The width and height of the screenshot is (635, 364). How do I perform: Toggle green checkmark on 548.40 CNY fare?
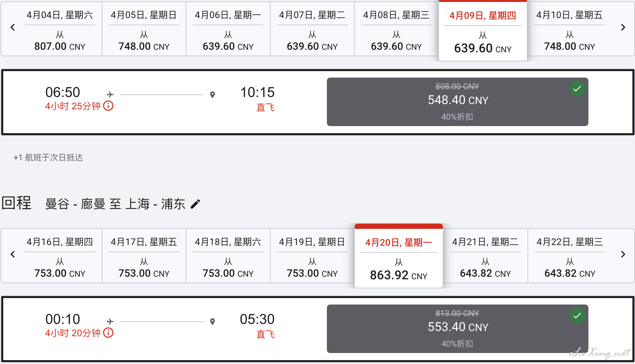point(577,89)
